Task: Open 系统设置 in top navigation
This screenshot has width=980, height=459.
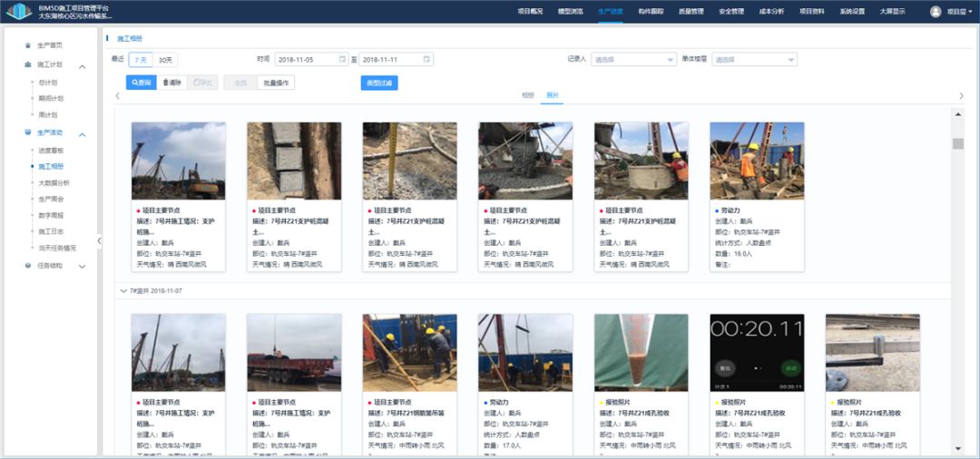Action: (852, 11)
